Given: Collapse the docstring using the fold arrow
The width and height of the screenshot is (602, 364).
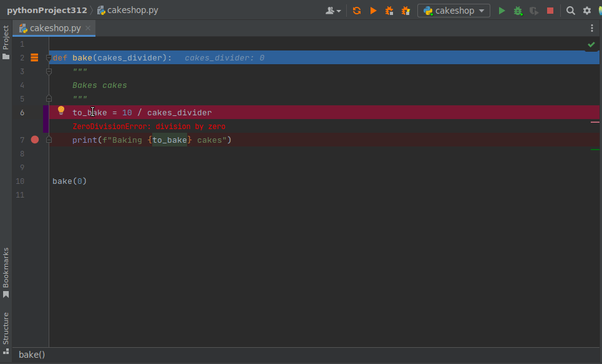Looking at the screenshot, I should [49, 71].
